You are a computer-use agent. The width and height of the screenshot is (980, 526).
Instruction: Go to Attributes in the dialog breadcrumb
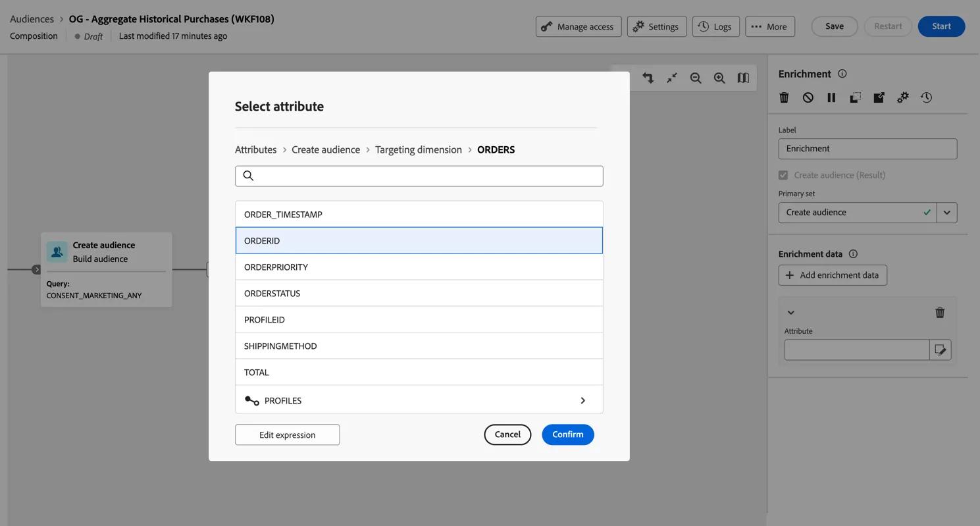(x=256, y=149)
